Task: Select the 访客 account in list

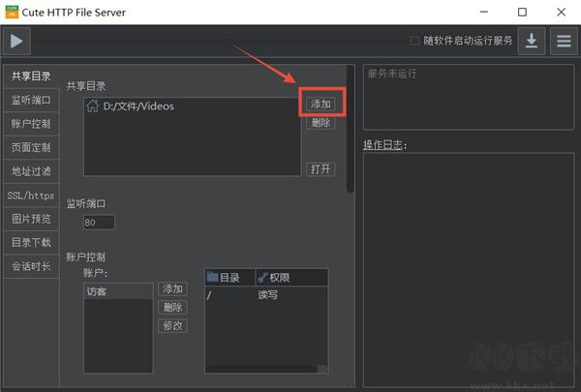Action: (97, 290)
